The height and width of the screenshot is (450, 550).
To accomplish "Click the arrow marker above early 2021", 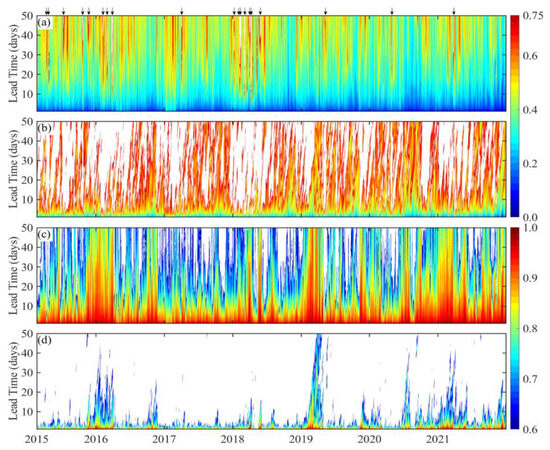I will (x=454, y=11).
